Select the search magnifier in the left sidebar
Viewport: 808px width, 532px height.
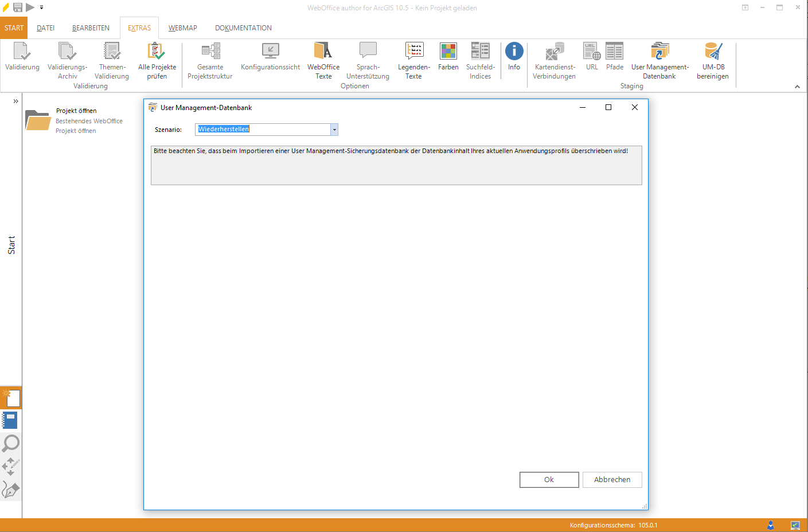(11, 443)
